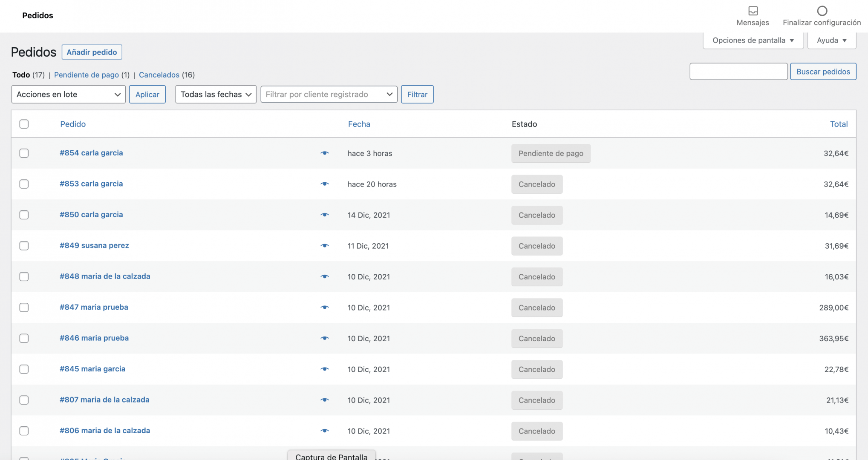This screenshot has height=460, width=868.
Task: Select order #806 checkbox
Action: coord(24,431)
